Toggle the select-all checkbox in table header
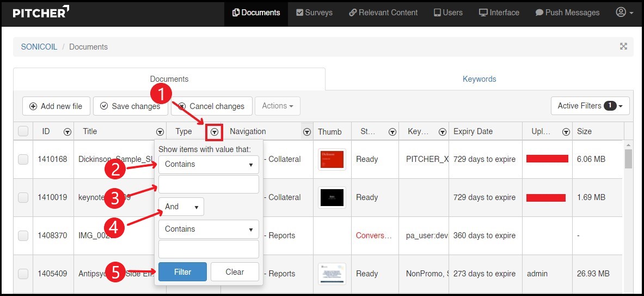644x296 pixels. (x=23, y=131)
